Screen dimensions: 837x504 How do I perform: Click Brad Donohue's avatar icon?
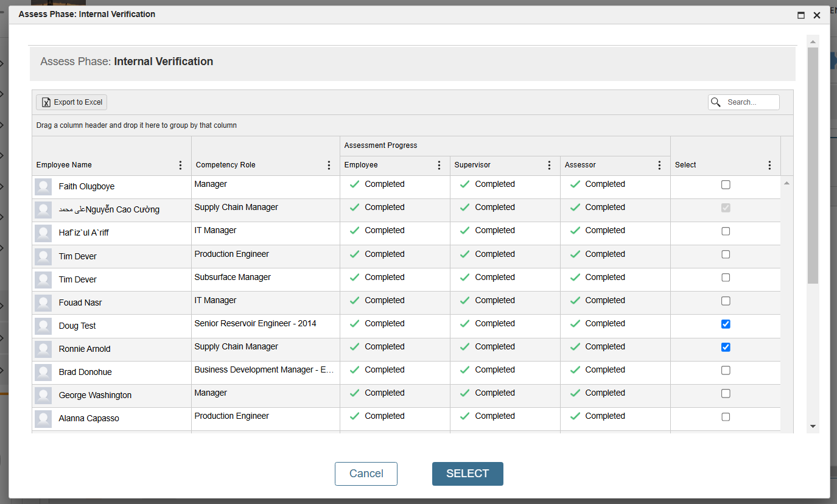tap(43, 373)
